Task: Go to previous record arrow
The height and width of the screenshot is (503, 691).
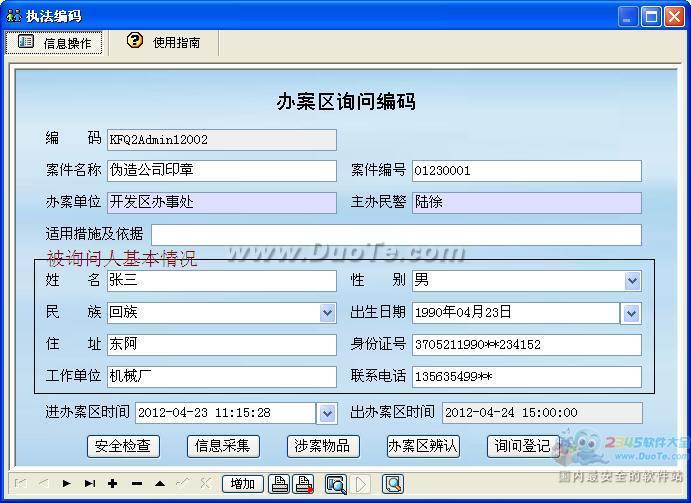Action: point(43,484)
